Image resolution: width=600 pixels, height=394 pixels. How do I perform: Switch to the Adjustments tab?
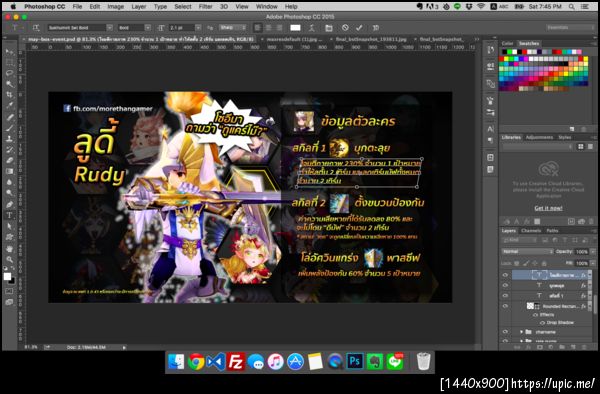539,137
